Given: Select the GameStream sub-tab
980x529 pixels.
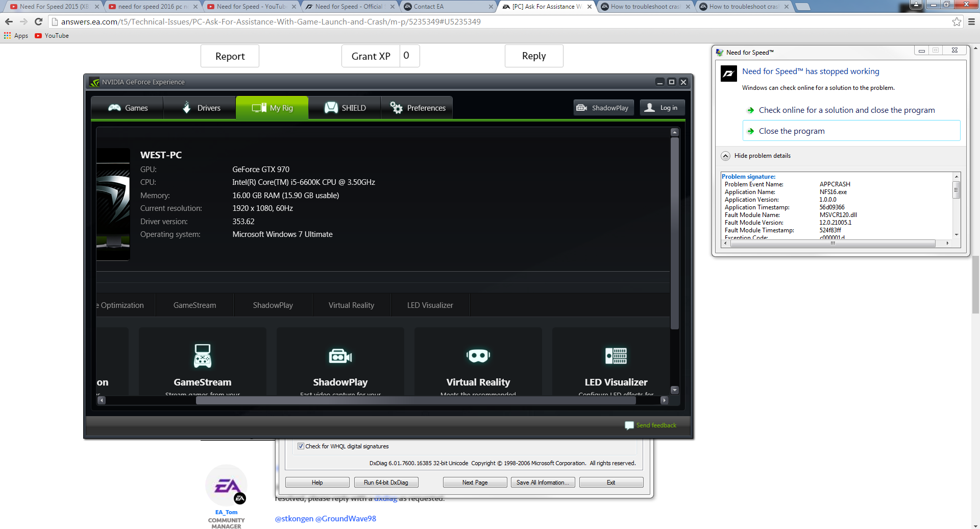Looking at the screenshot, I should pyautogui.click(x=194, y=305).
